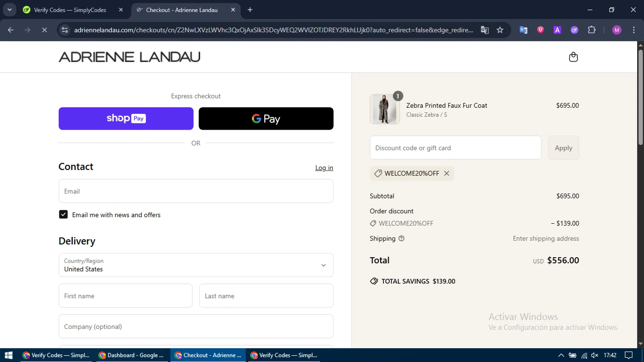644x362 pixels.
Task: Open the Chrome three-dot menu
Action: tap(634, 30)
